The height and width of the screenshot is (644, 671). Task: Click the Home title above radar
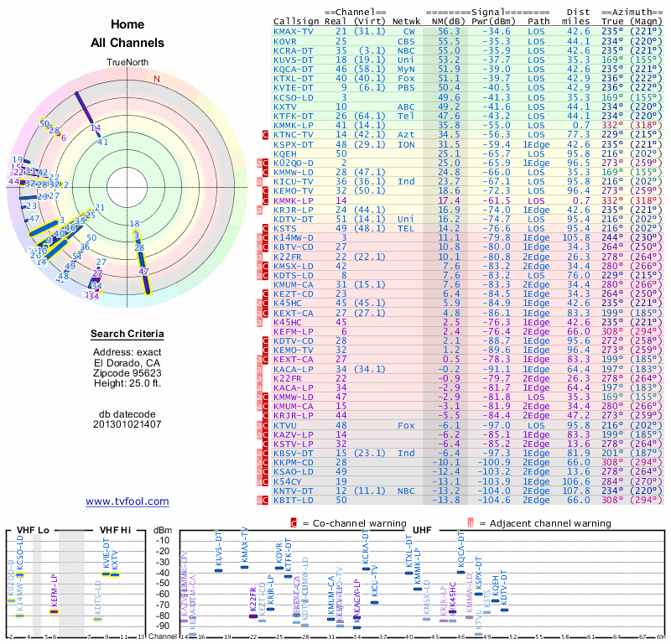point(127,24)
